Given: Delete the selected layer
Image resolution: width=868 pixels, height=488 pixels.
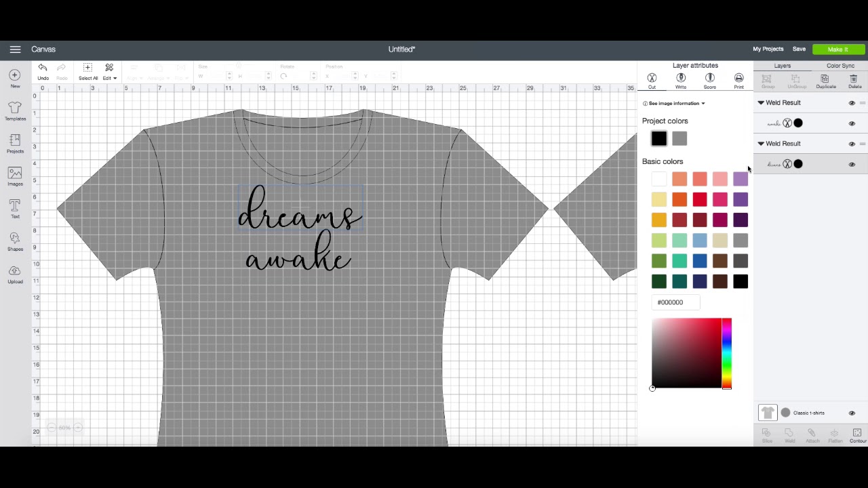Looking at the screenshot, I should coord(854,81).
